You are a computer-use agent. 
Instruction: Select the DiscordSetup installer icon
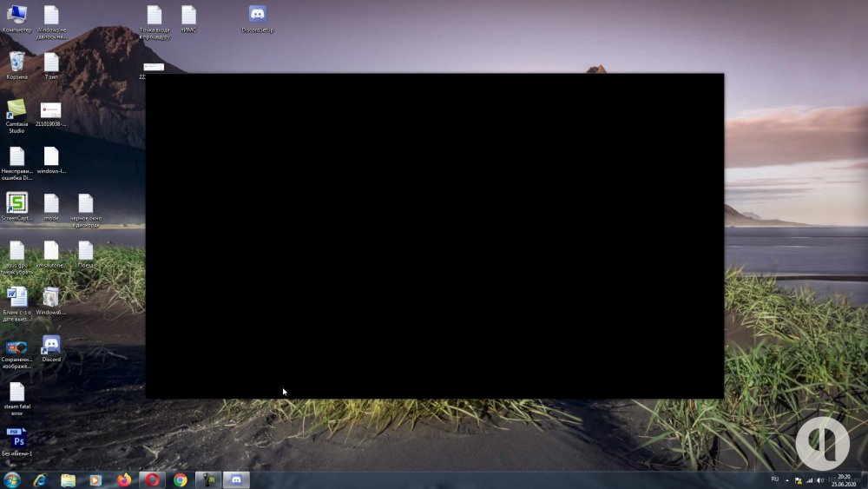tap(258, 15)
